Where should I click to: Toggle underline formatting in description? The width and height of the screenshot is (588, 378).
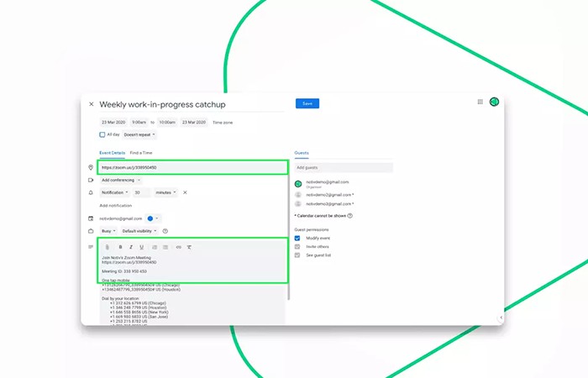tap(141, 247)
